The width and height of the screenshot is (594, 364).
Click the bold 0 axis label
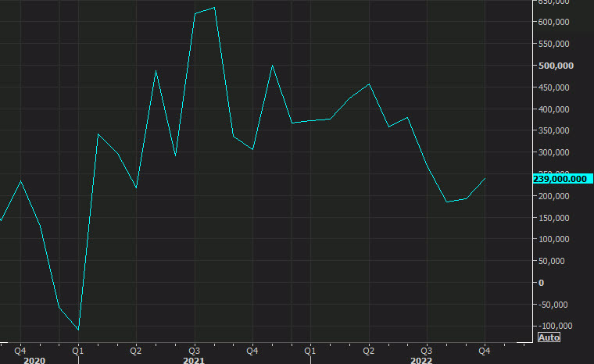541,283
